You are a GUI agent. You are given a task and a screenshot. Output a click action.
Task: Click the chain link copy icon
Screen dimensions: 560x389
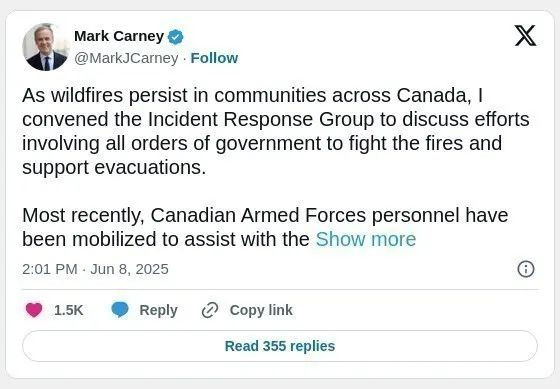coord(210,310)
